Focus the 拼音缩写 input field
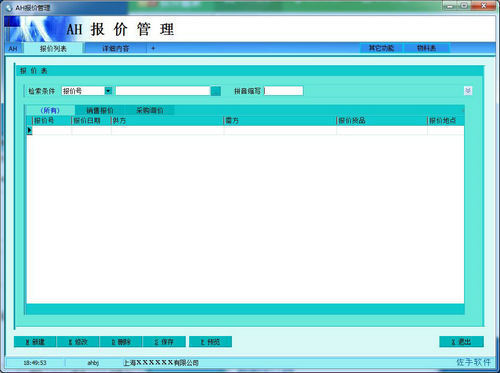 click(284, 91)
